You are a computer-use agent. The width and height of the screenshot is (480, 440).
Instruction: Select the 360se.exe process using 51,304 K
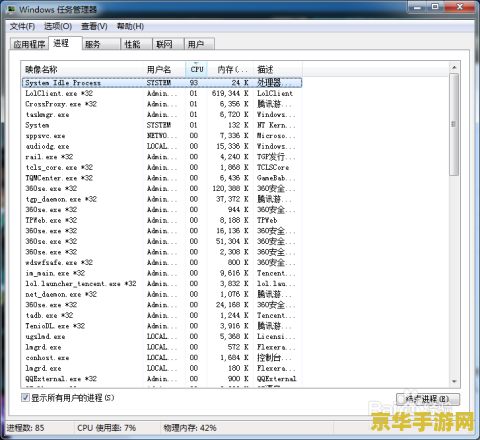pos(162,241)
